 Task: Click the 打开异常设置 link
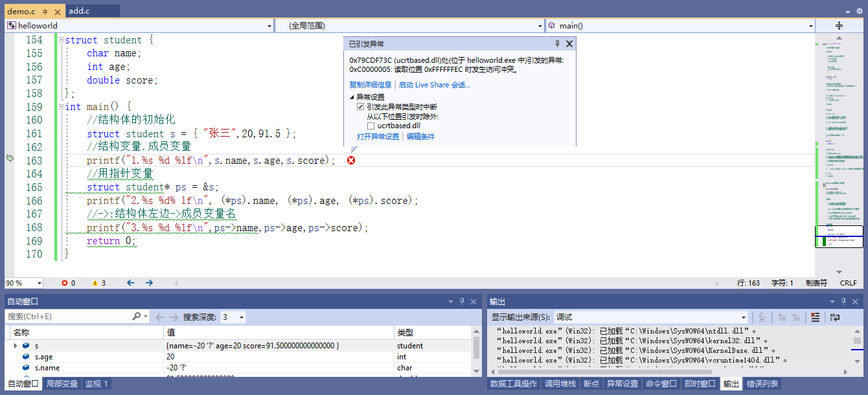(x=378, y=137)
